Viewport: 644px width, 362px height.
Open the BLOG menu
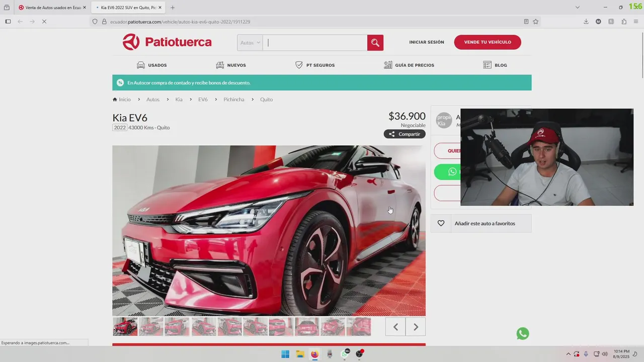click(x=495, y=65)
